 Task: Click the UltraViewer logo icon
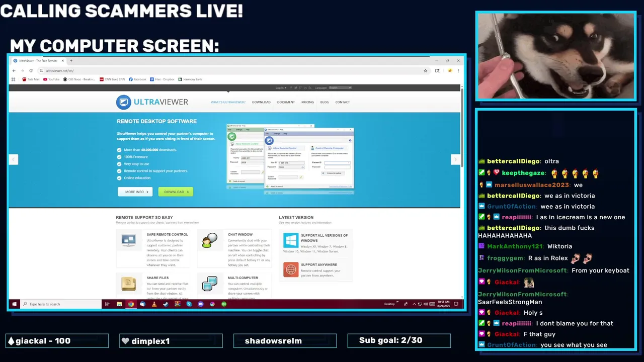[x=123, y=102]
